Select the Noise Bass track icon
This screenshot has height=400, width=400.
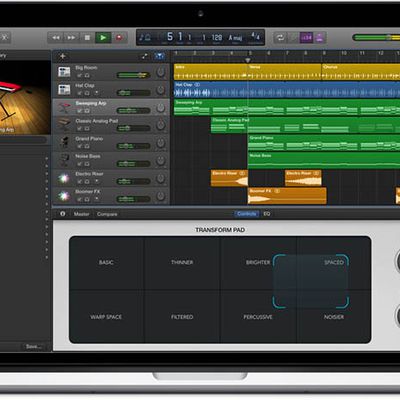click(64, 160)
